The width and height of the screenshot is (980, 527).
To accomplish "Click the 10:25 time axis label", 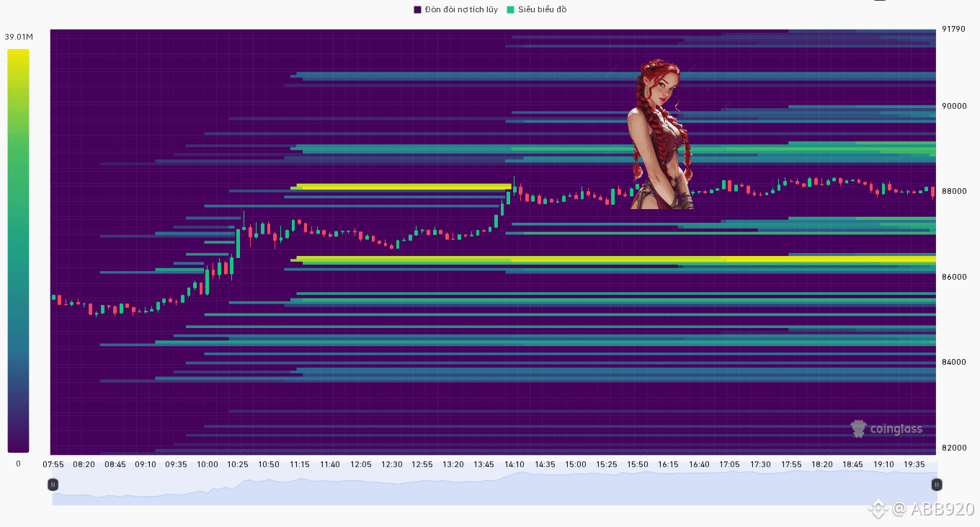I will pos(238,465).
